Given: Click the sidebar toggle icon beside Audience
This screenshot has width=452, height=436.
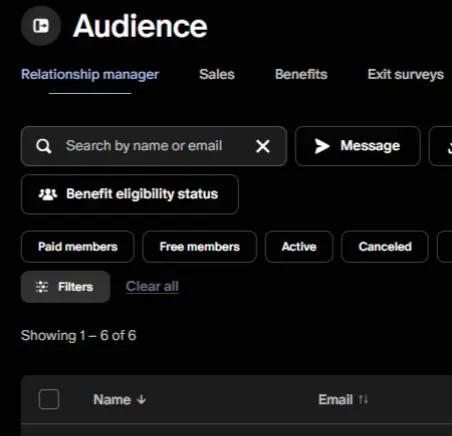Looking at the screenshot, I should 41,26.
